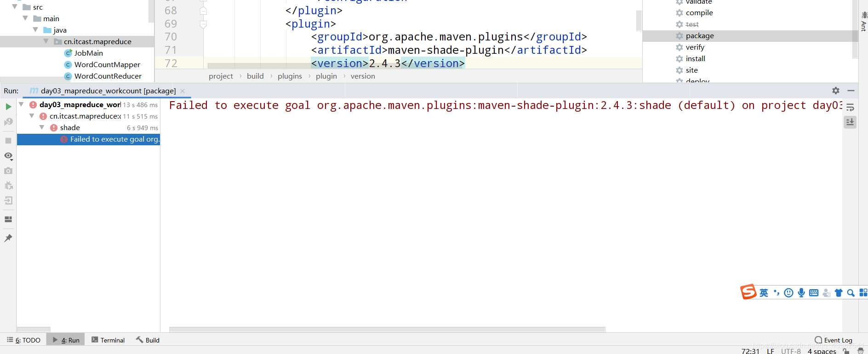Click the version breadcrumb
Image resolution: width=868 pixels, height=354 pixels.
pos(363,76)
